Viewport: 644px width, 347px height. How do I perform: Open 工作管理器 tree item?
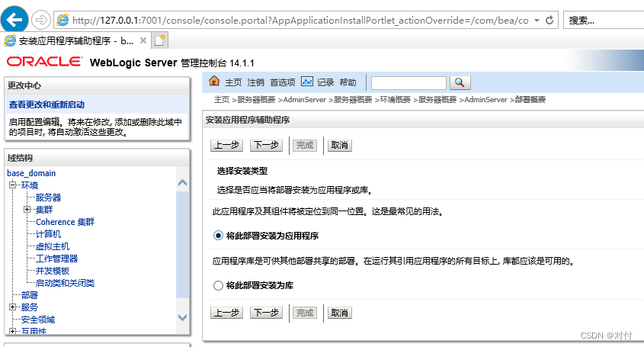[x=56, y=259]
